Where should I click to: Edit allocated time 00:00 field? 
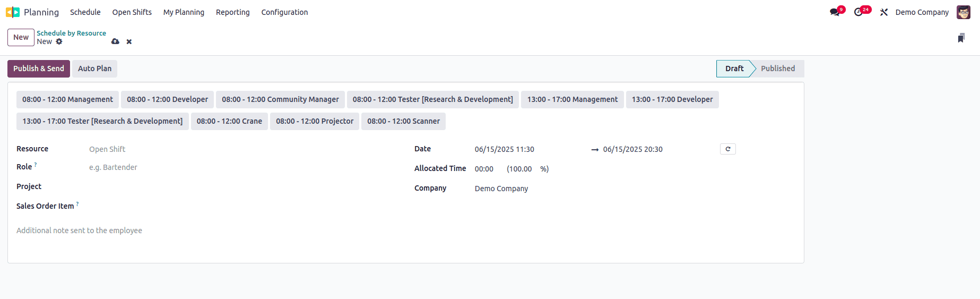point(487,169)
